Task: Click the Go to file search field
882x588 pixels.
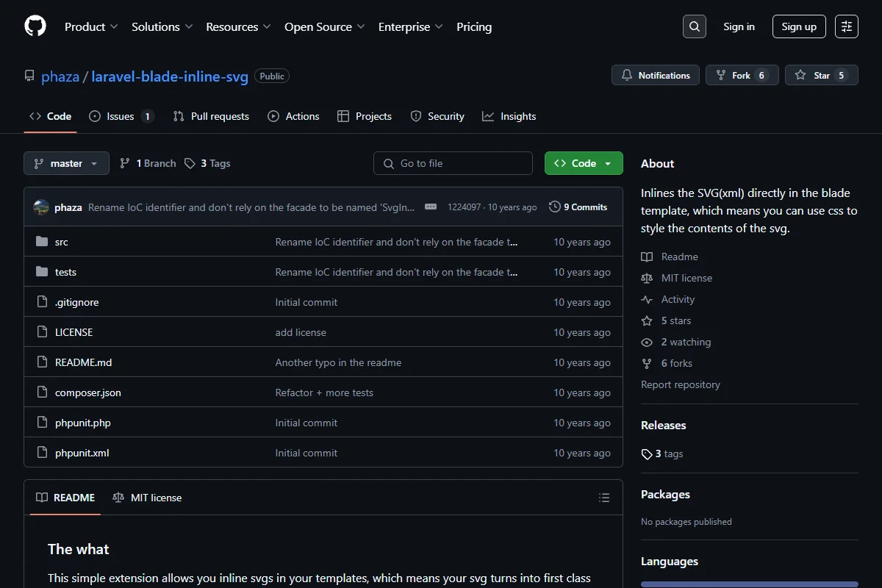Action: (453, 163)
